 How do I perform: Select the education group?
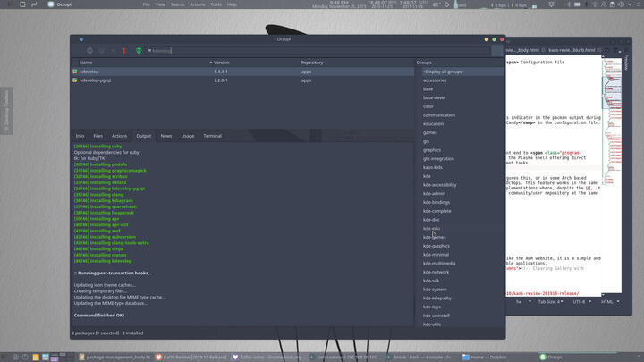click(433, 124)
